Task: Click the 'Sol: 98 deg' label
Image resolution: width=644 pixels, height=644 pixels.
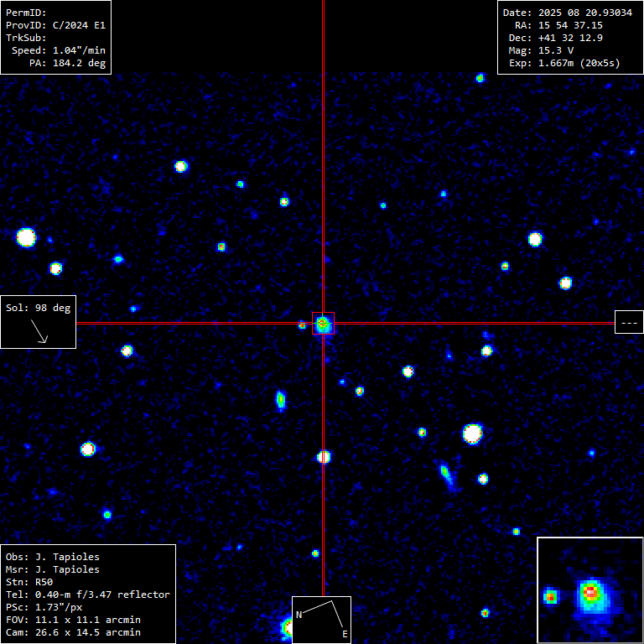Action: (39, 308)
